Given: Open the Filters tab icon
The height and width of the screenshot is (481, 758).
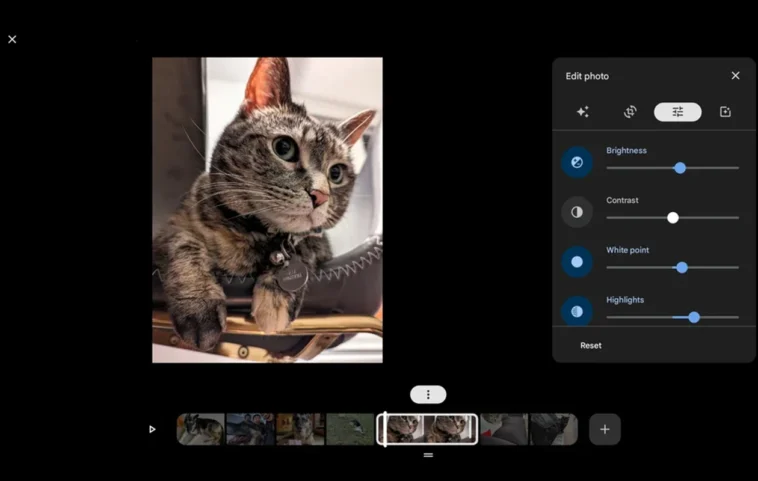Looking at the screenshot, I should click(725, 112).
